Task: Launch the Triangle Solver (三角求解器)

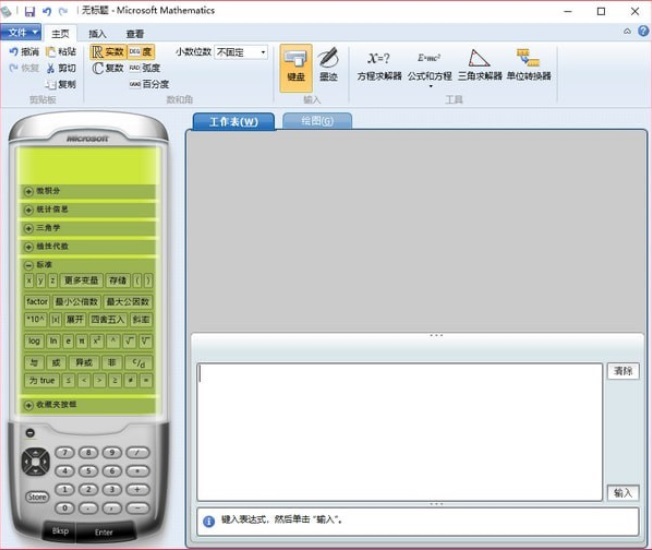Action: click(479, 64)
